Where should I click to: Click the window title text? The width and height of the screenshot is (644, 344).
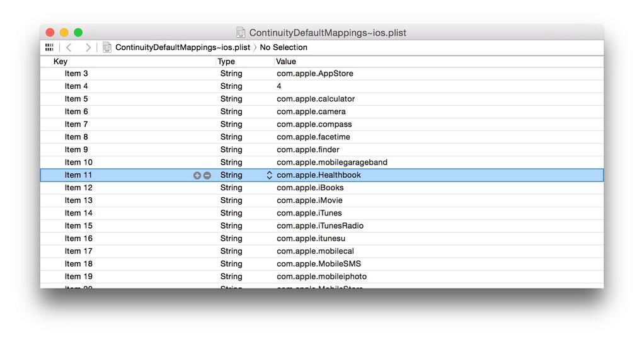(x=328, y=33)
